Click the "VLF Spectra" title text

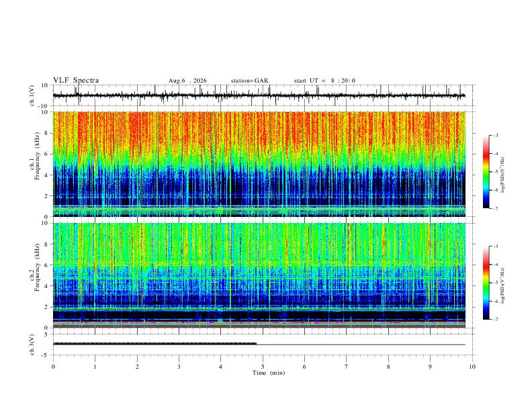pos(76,81)
